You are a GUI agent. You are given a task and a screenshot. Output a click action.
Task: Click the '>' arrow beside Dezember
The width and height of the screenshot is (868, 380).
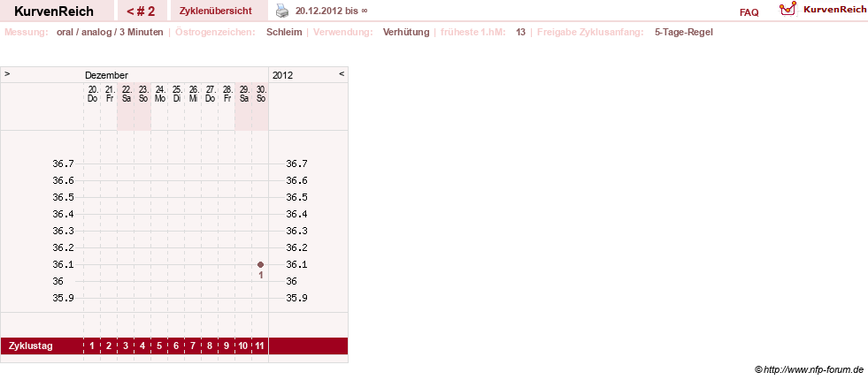(x=7, y=73)
